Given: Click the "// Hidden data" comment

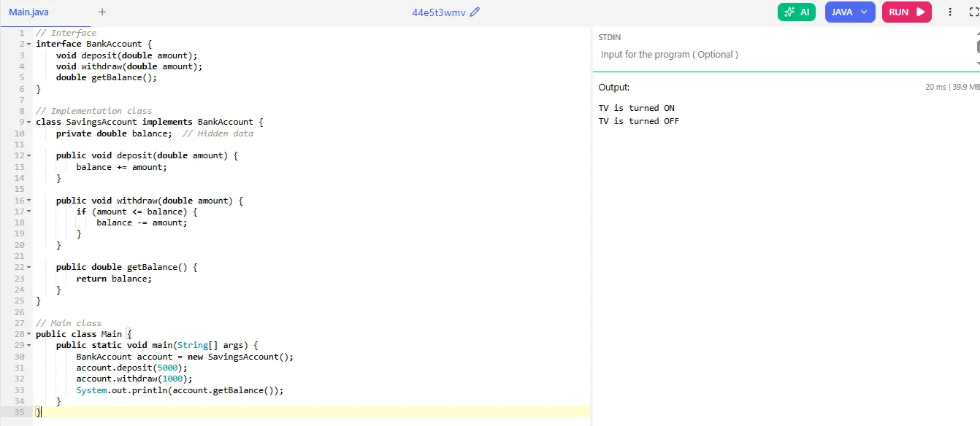Looking at the screenshot, I should pos(218,133).
